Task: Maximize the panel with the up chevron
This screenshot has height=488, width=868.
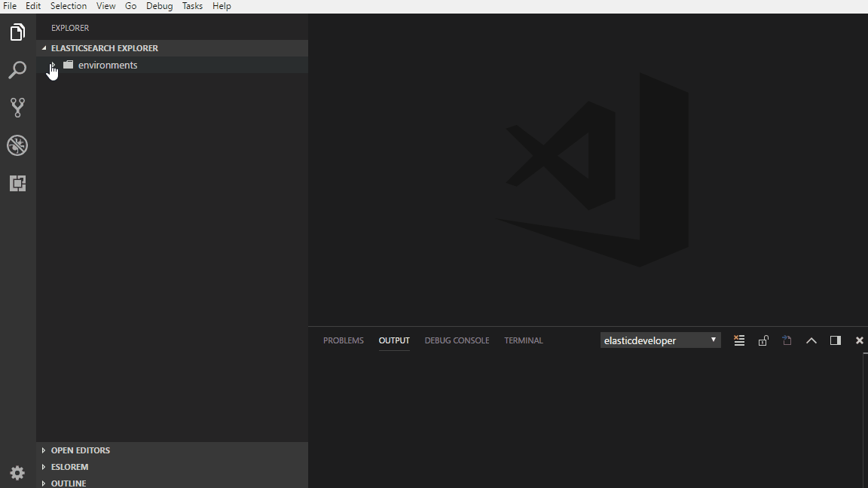Action: (x=811, y=341)
